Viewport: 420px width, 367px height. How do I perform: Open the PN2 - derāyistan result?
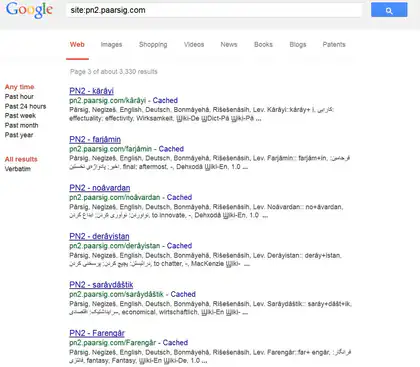[99, 236]
